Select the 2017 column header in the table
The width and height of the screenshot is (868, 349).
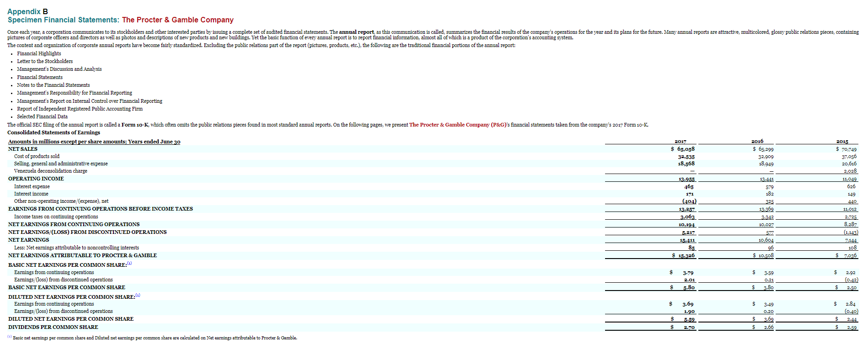(x=680, y=142)
